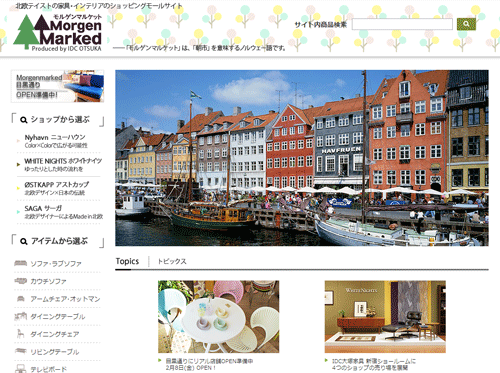The width and height of the screenshot is (500, 373).
Task: Click the Nyhavn harbor hero image
Action: pyautogui.click(x=302, y=158)
